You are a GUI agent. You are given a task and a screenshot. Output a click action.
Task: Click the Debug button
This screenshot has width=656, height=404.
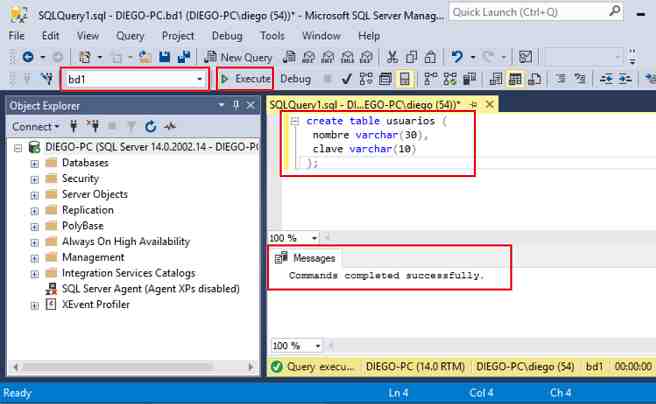click(295, 79)
